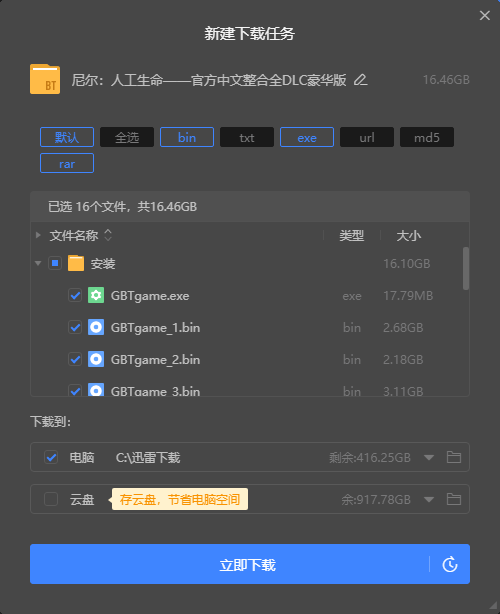
Task: Toggle the bin file type filter
Action: (187, 137)
